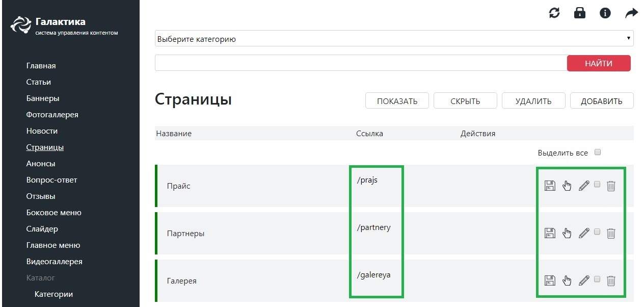Click the share arrow icon in top toolbar

click(632, 13)
